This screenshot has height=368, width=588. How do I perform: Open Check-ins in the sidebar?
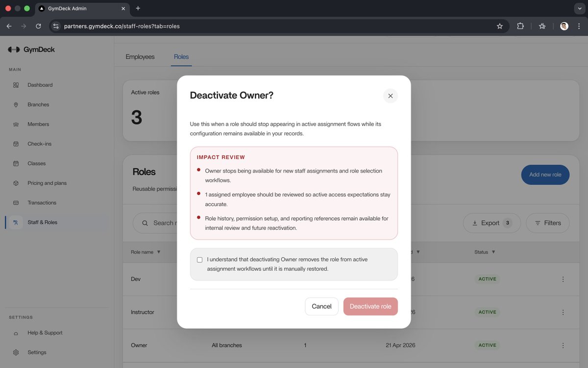[x=39, y=144]
